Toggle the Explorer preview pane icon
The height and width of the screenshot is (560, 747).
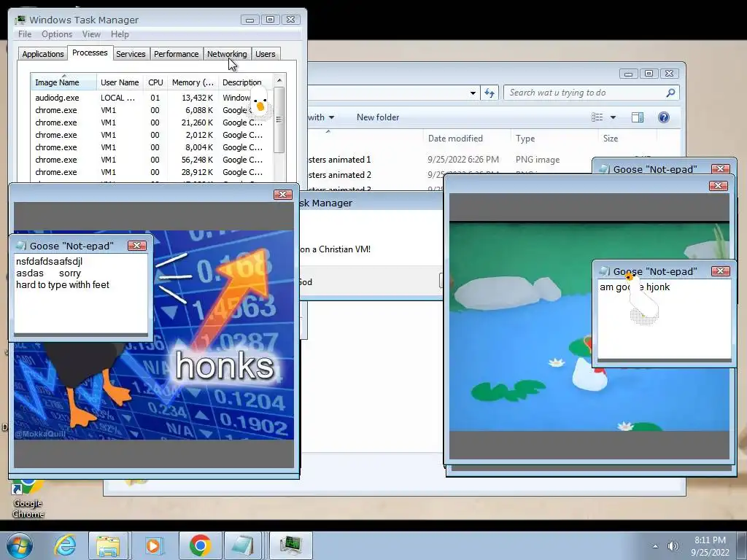click(637, 117)
